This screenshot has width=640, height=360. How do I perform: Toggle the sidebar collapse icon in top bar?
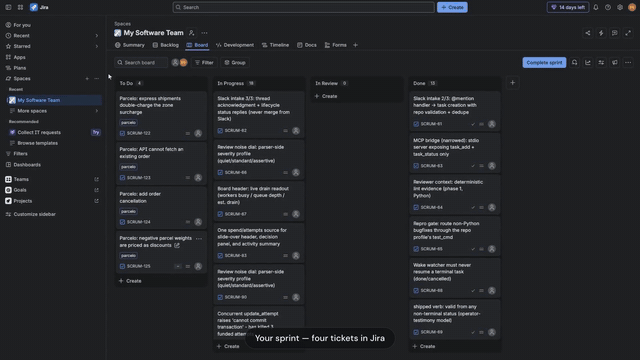(8, 7)
